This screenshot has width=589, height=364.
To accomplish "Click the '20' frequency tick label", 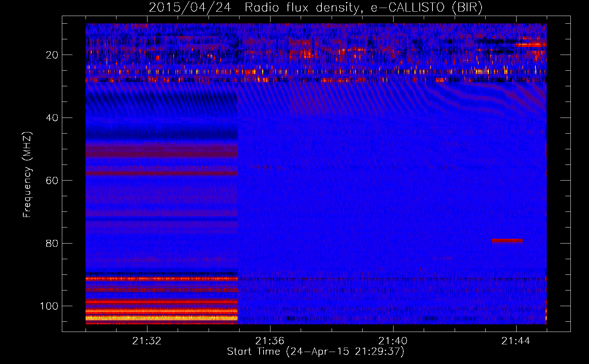I will 52,55.
